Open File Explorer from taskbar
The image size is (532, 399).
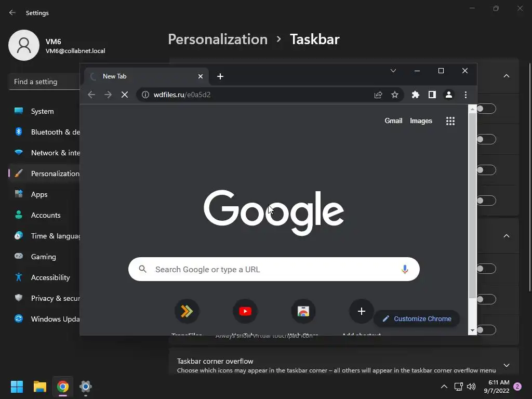tap(39, 387)
